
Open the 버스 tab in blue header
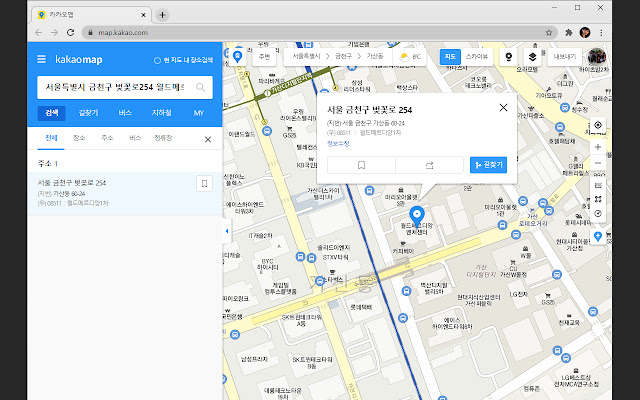click(125, 113)
